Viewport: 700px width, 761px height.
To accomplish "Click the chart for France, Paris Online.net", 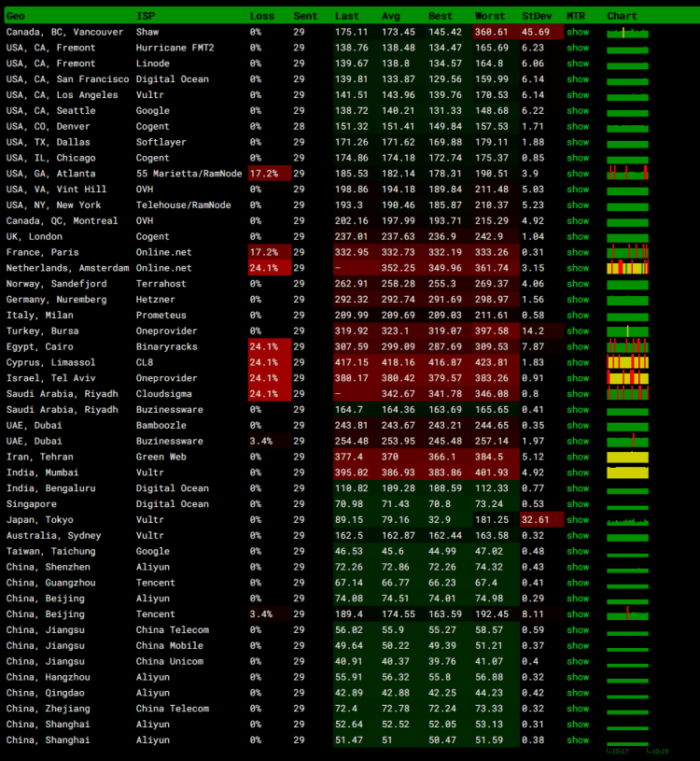I will pos(627,252).
